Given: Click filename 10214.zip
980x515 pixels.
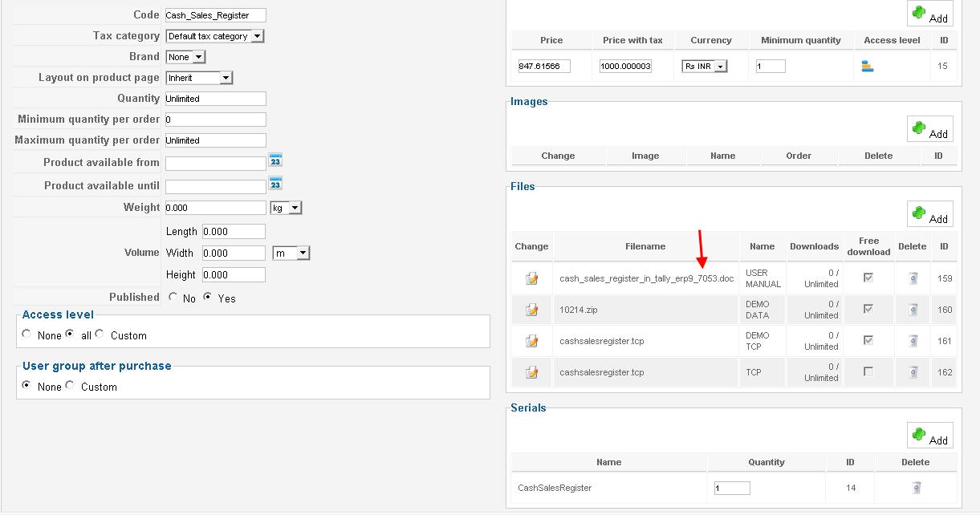Looking at the screenshot, I should click(578, 310).
